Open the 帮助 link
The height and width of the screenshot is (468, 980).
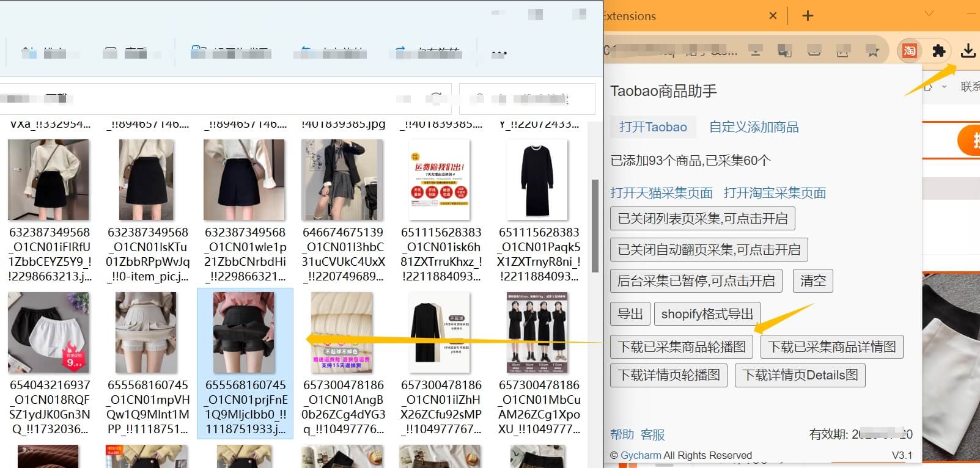tap(622, 434)
